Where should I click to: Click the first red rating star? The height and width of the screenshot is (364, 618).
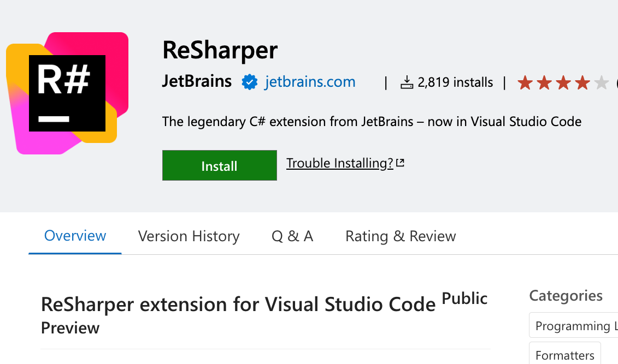coord(525,82)
